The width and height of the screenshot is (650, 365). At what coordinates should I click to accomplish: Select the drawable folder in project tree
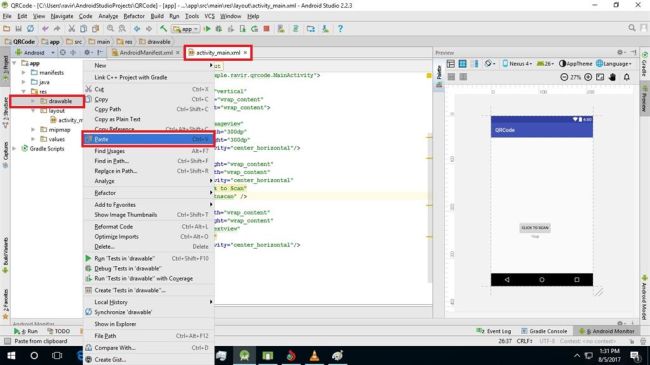[60, 101]
